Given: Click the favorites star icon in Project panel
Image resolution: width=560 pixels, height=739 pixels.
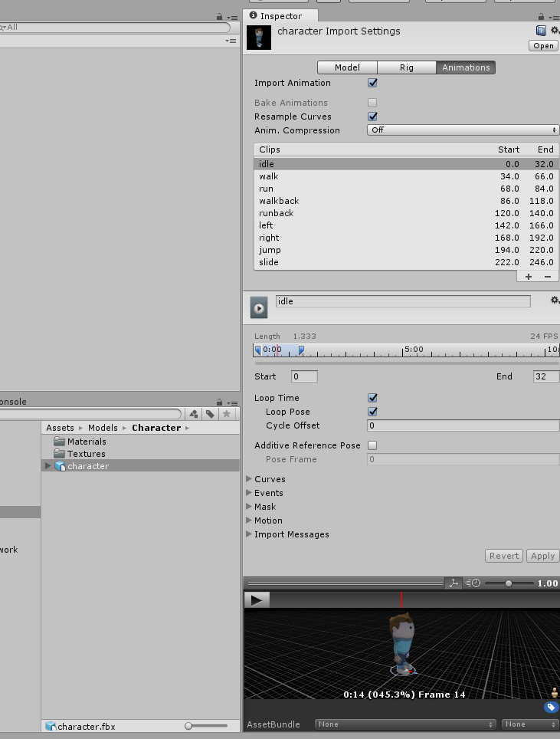Looking at the screenshot, I should (227, 414).
